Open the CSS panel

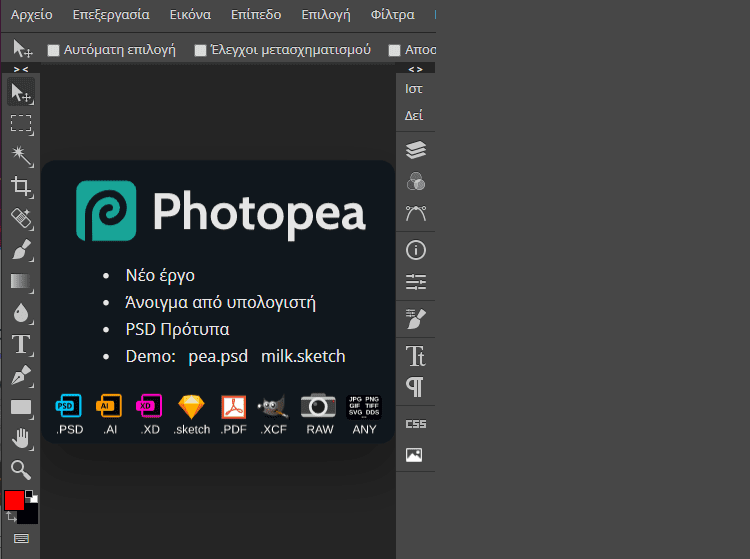(415, 424)
